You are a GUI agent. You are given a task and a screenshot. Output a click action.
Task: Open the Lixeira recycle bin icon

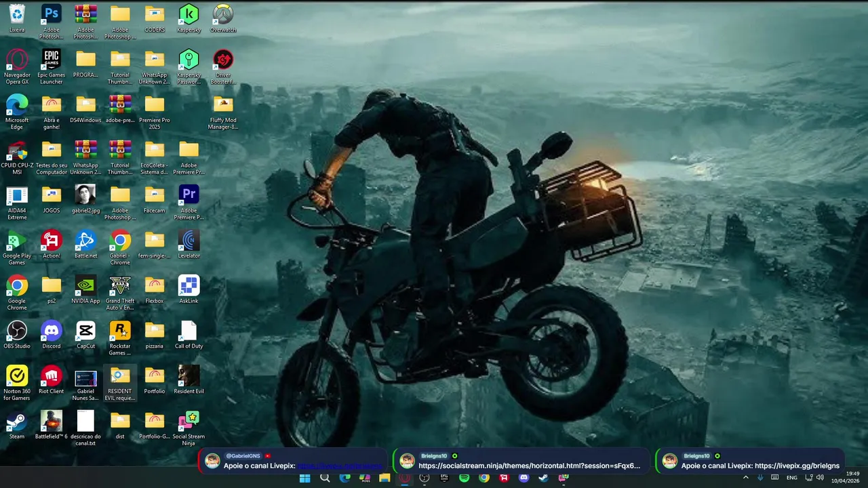(x=17, y=18)
